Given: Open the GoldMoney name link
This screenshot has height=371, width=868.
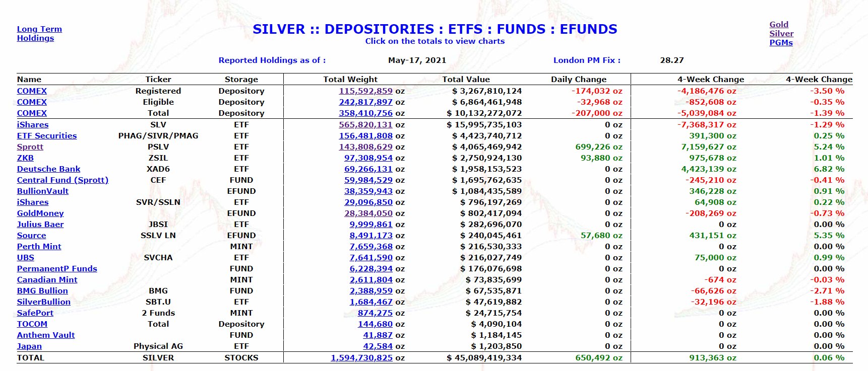Looking at the screenshot, I should pyautogui.click(x=40, y=213).
